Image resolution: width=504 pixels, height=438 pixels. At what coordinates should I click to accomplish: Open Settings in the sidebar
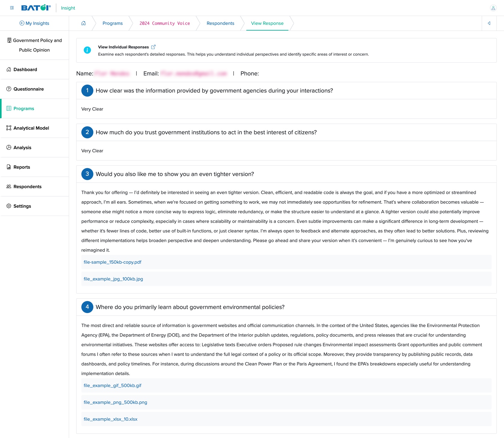pos(35,206)
